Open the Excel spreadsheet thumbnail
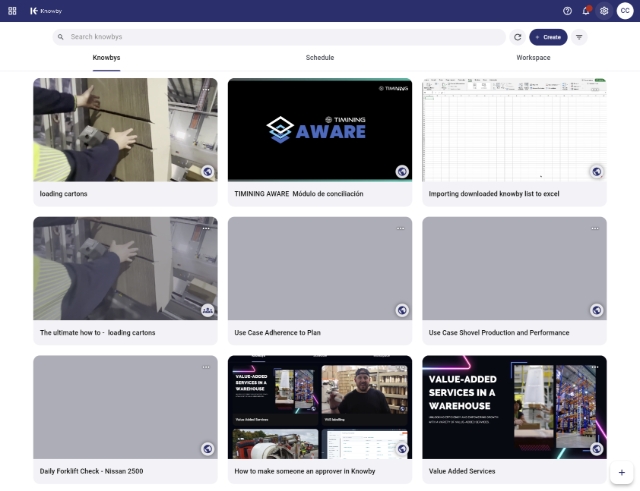The image size is (640, 491). click(514, 130)
